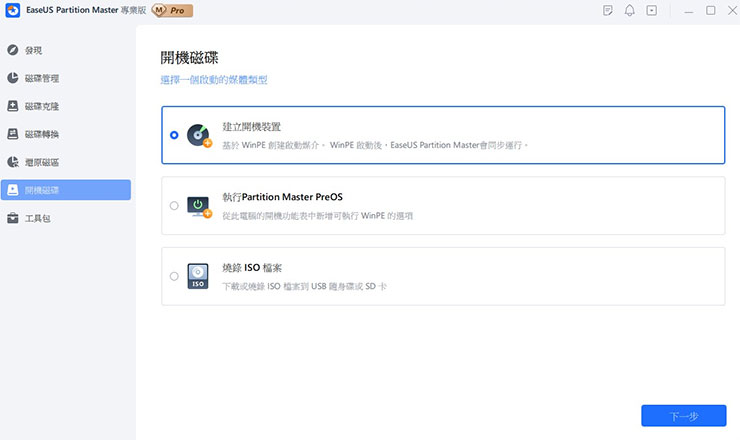Open the 還原磁區 menu item

pyautogui.click(x=66, y=162)
